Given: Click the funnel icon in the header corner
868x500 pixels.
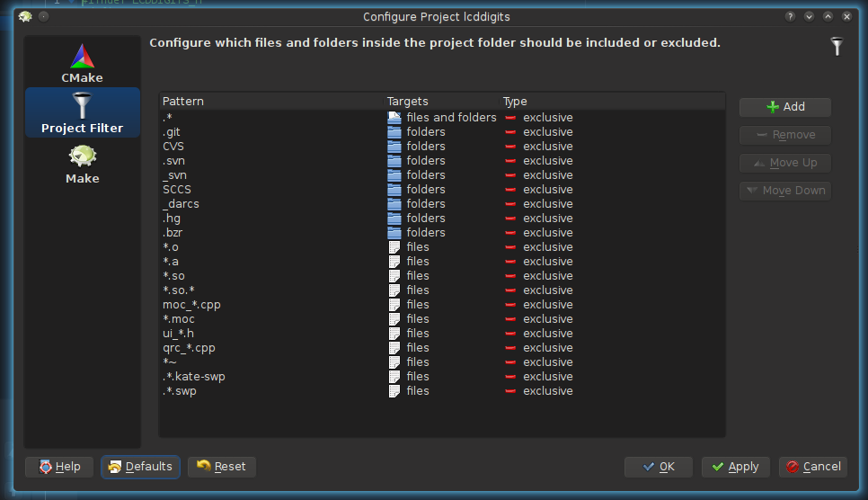Looking at the screenshot, I should [837, 47].
